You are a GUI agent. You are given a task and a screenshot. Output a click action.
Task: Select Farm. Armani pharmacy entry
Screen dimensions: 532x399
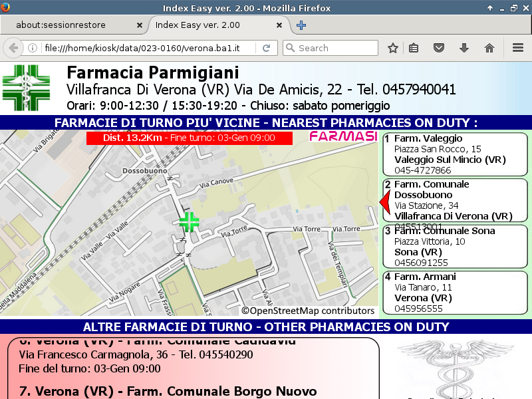455,293
